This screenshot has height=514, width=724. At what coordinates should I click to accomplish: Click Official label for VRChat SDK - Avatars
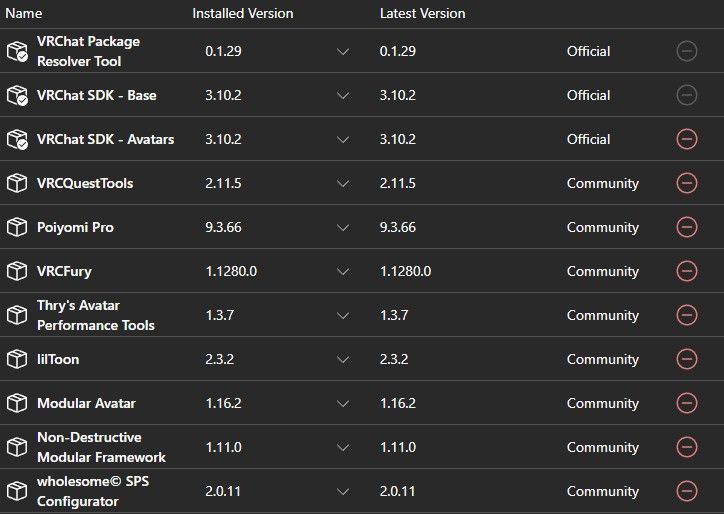click(x=588, y=139)
